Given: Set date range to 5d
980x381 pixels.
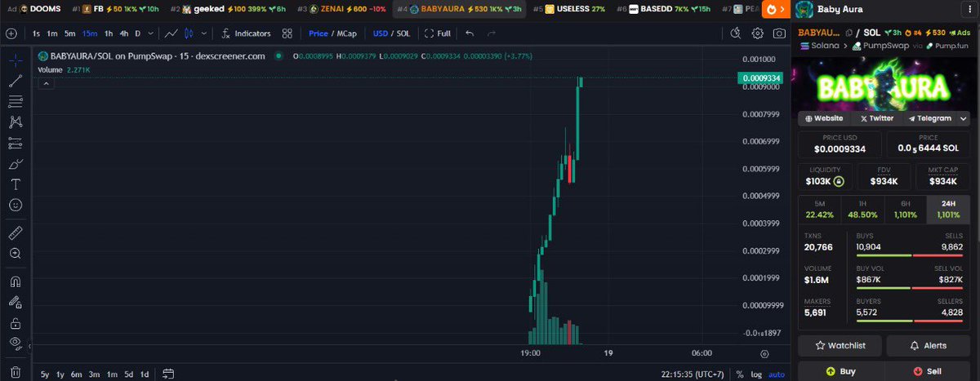Looking at the screenshot, I should coord(129,374).
